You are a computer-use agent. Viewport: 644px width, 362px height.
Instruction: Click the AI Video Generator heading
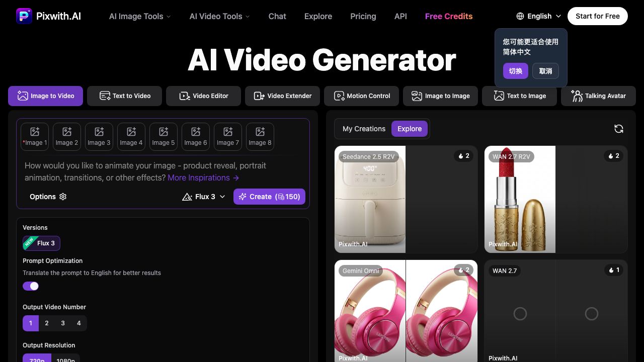322,60
